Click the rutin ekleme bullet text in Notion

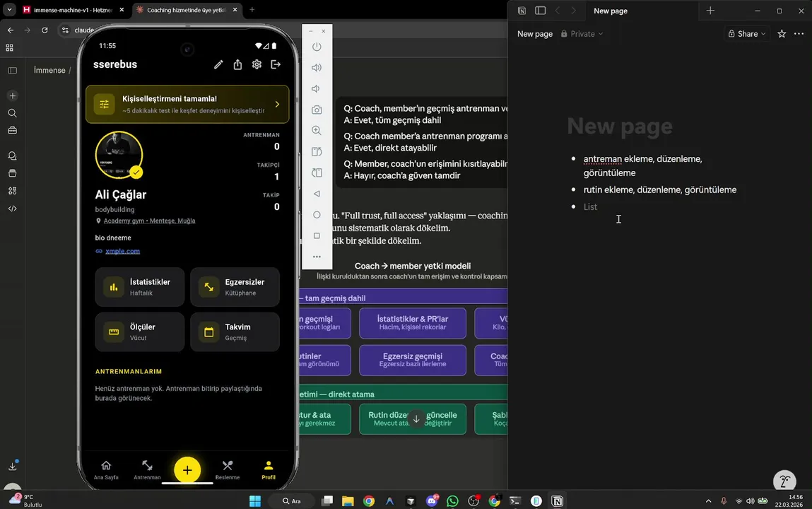[x=660, y=189]
